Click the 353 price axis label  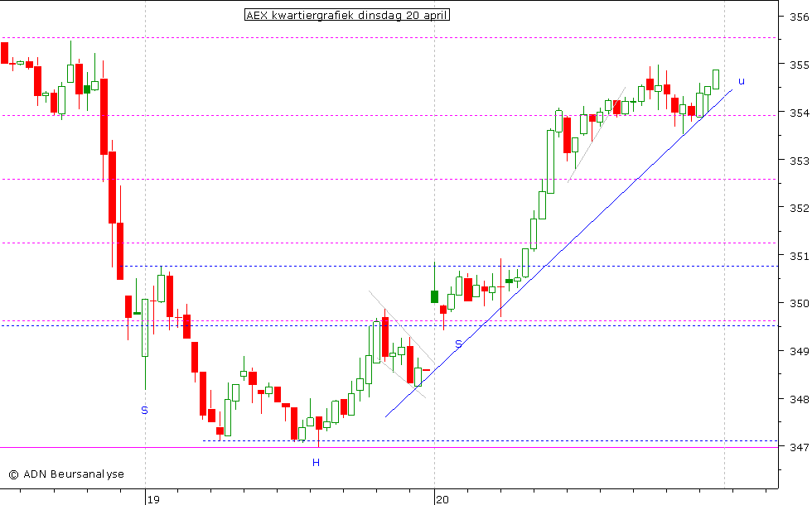799,161
